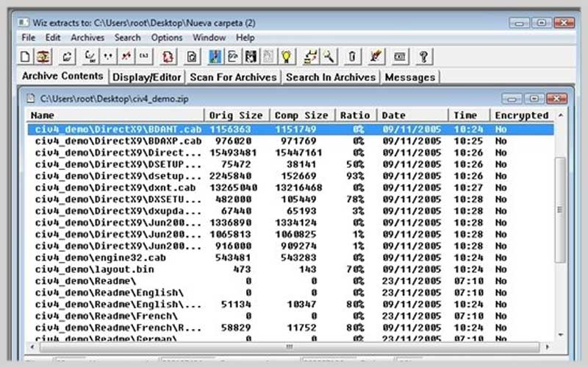Click the red document toolbar icon
This screenshot has width=588, height=368.
coord(168,57)
